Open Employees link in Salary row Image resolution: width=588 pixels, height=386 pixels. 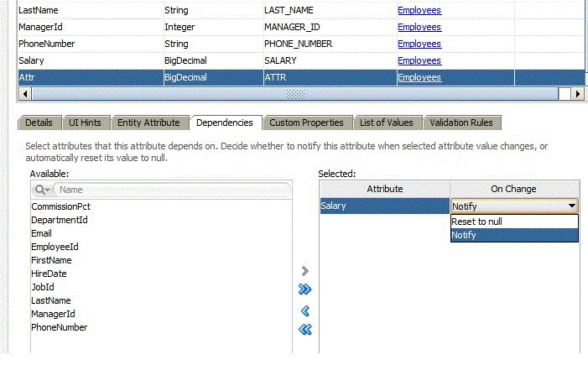419,60
